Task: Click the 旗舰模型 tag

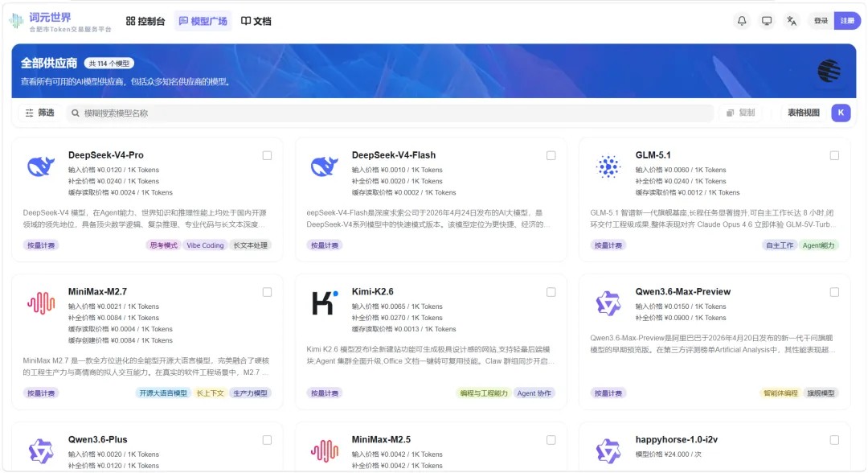Action: tap(821, 393)
